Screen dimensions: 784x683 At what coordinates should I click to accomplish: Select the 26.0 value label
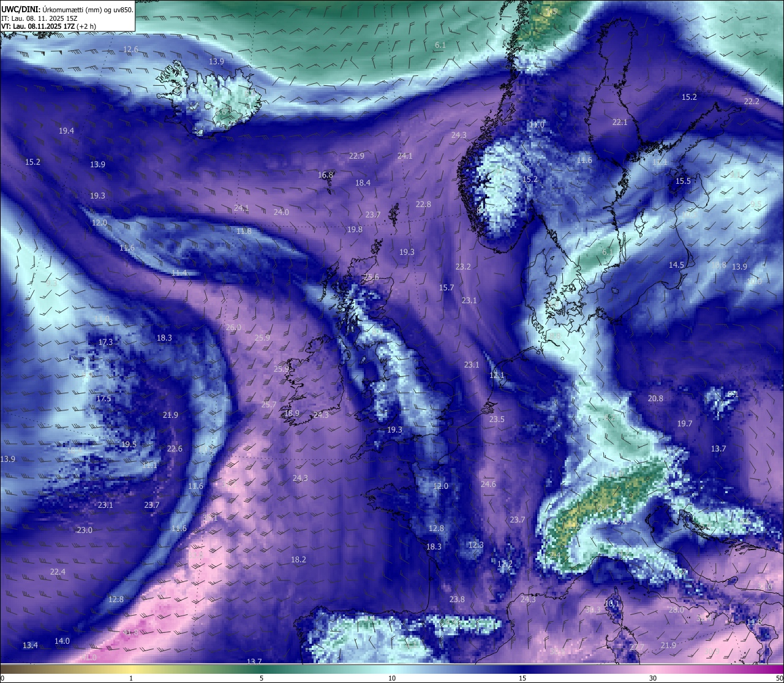click(x=233, y=327)
